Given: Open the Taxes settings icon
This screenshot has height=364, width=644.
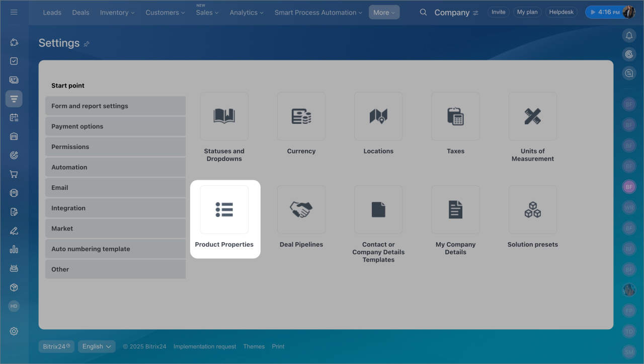Looking at the screenshot, I should [455, 116].
